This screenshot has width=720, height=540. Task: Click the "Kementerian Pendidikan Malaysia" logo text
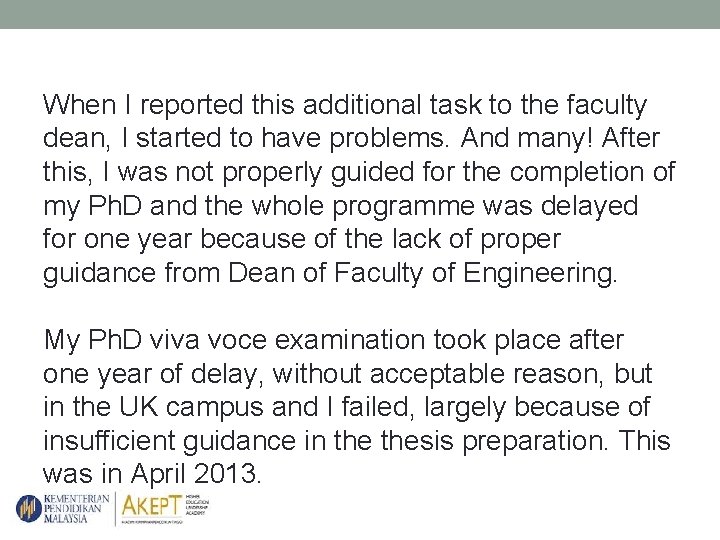pyautogui.click(x=73, y=507)
